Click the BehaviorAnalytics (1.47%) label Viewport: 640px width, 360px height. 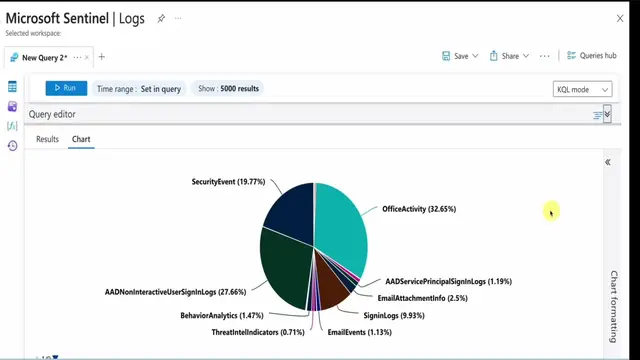222,316
